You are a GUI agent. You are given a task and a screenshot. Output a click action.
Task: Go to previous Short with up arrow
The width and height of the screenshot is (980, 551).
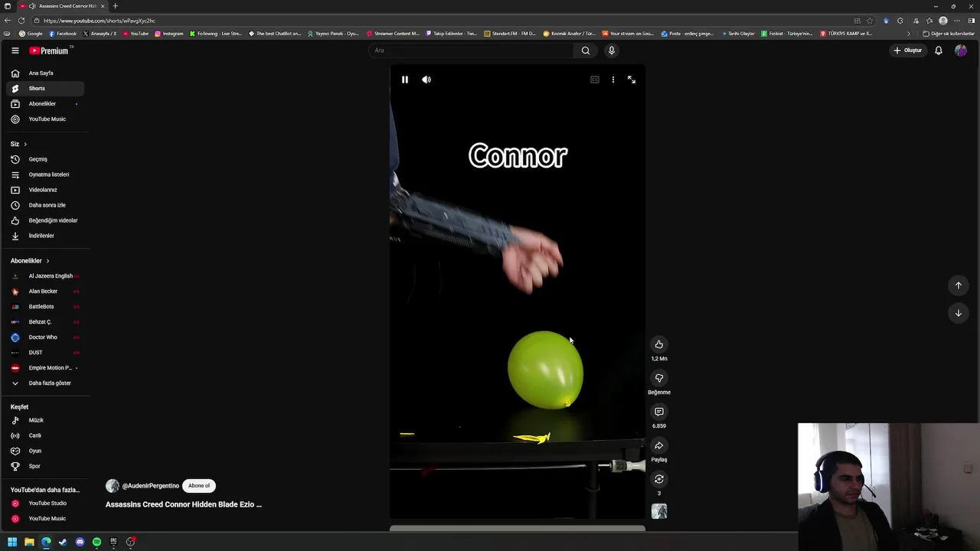pos(959,285)
